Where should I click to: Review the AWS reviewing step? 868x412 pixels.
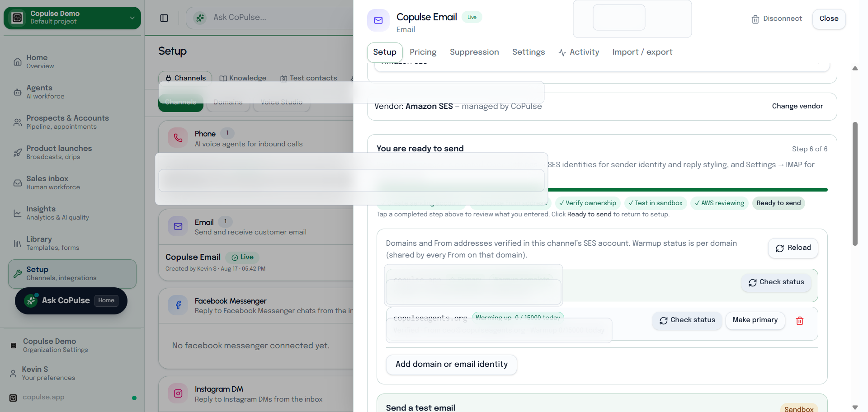[720, 203]
